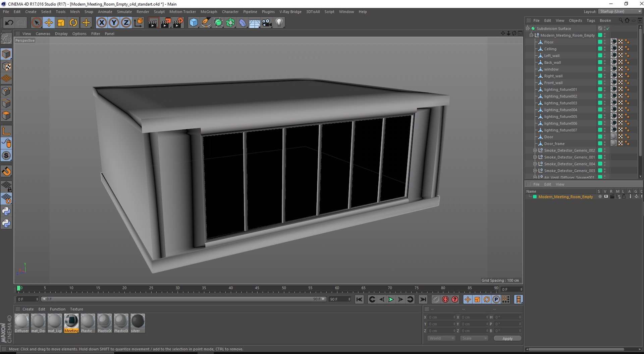Select the silver material swatch
The height and width of the screenshot is (354, 644).
pos(138,323)
